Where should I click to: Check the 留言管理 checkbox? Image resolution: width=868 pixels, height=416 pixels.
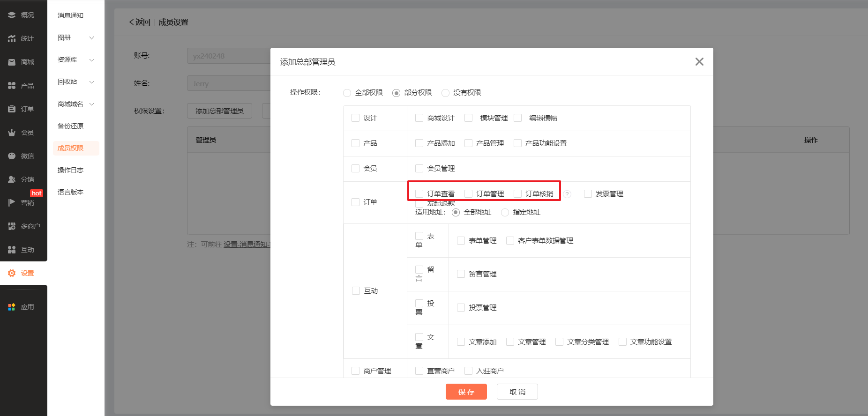[461, 274]
